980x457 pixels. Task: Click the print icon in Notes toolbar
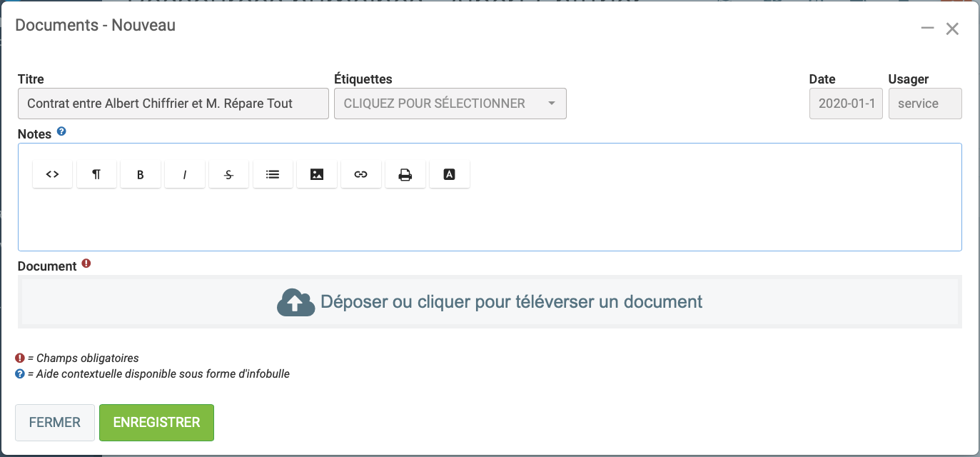(x=405, y=174)
